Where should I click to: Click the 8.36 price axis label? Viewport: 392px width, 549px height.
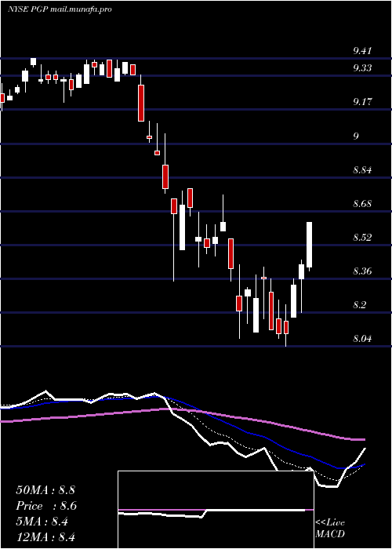coord(362,271)
